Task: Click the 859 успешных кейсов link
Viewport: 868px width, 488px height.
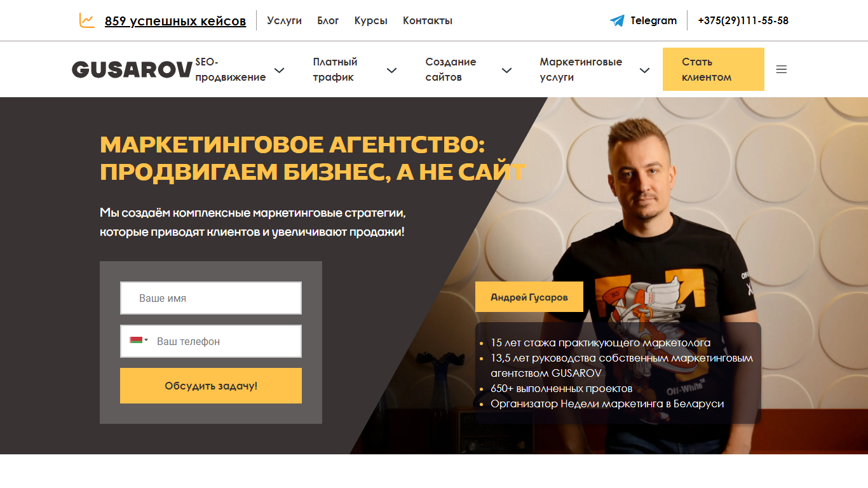Action: pos(175,21)
